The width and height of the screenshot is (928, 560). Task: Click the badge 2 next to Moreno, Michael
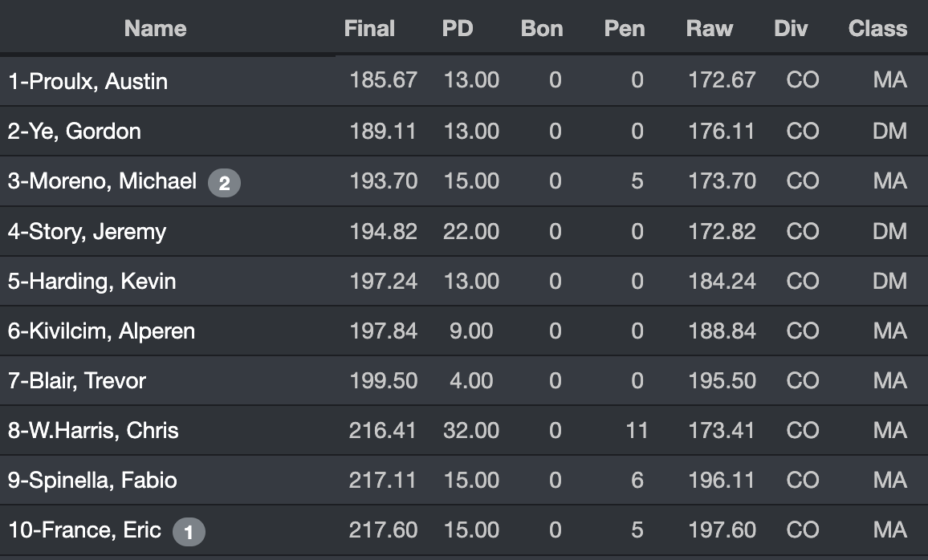pyautogui.click(x=224, y=183)
